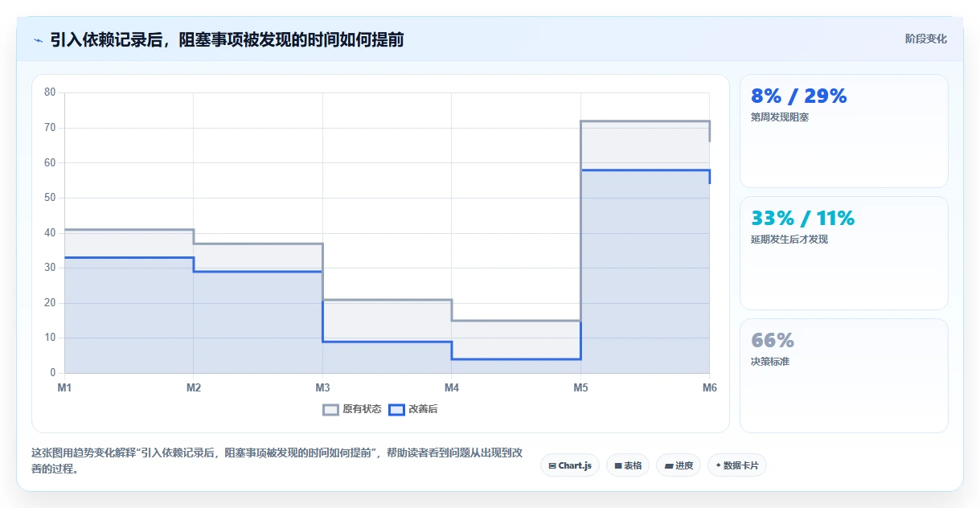Screen dimensions: 980x508
Task: Click the 10 y-axis tick label
Action: click(x=50, y=338)
